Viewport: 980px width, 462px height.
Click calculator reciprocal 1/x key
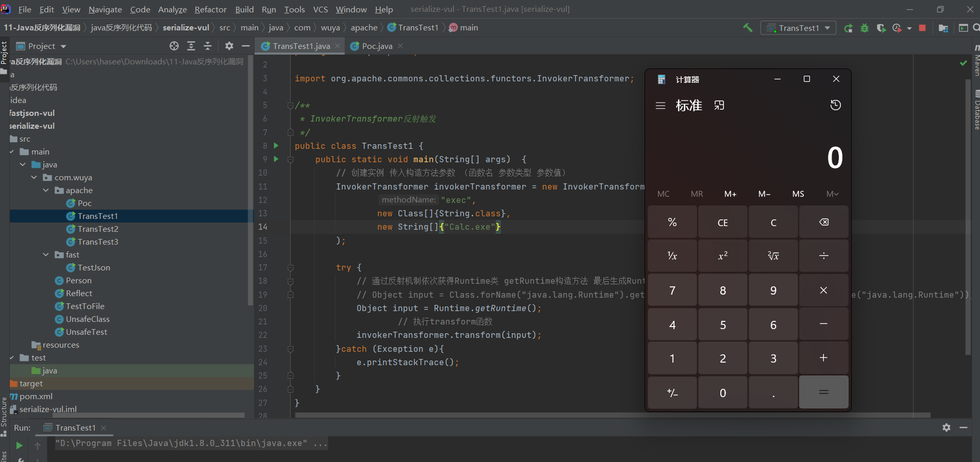tap(672, 255)
